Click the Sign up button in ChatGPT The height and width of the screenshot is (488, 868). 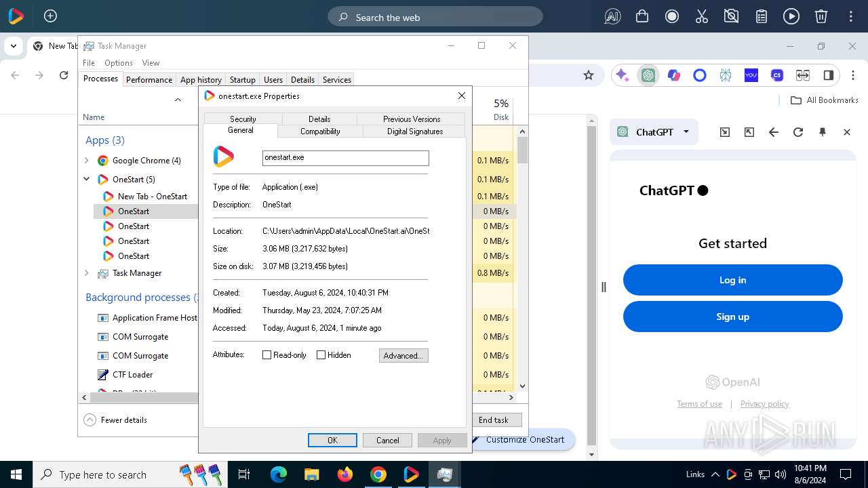pyautogui.click(x=732, y=317)
